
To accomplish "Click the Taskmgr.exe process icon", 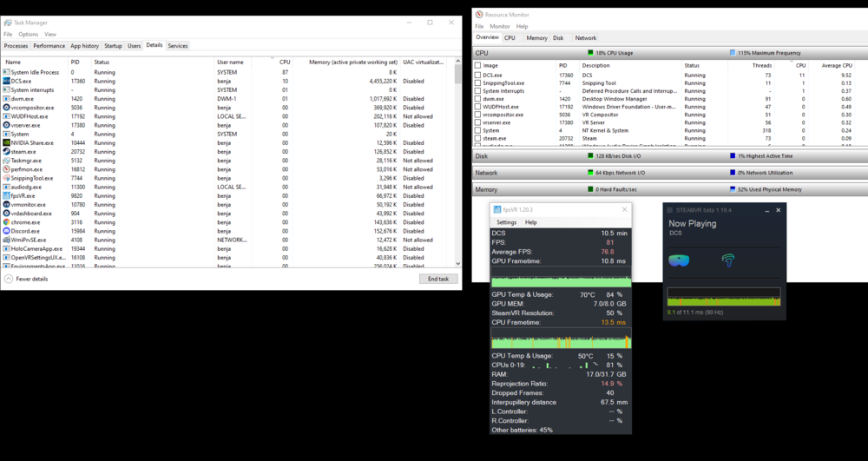I will (x=7, y=161).
